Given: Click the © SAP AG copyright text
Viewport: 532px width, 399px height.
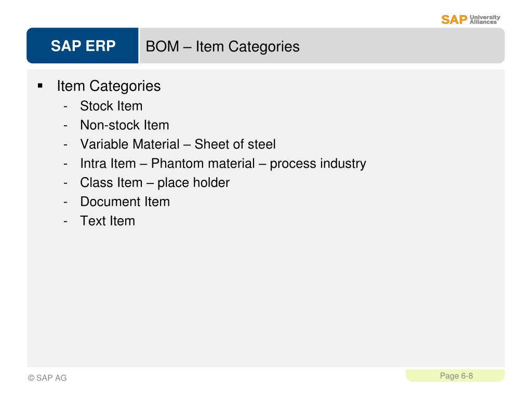Looking at the screenshot, I should [47, 378].
